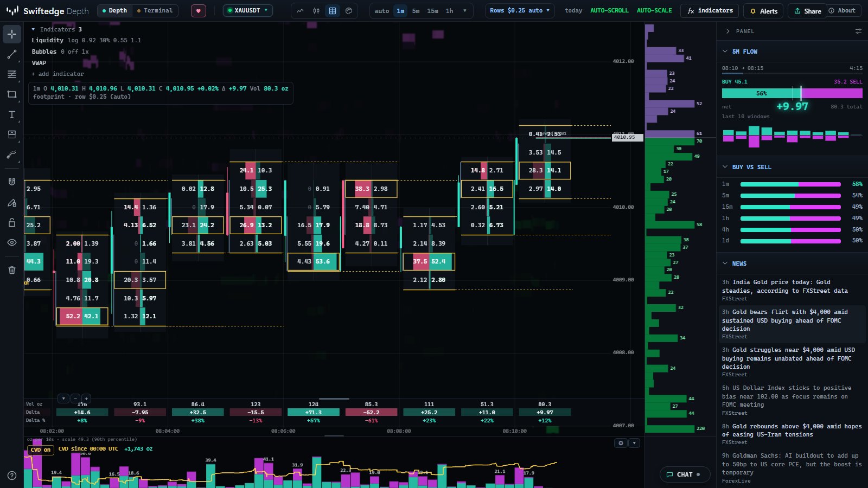Screen dimensions: 868x488
Task: Zoom out the footprint with minus button
Action: tap(75, 399)
